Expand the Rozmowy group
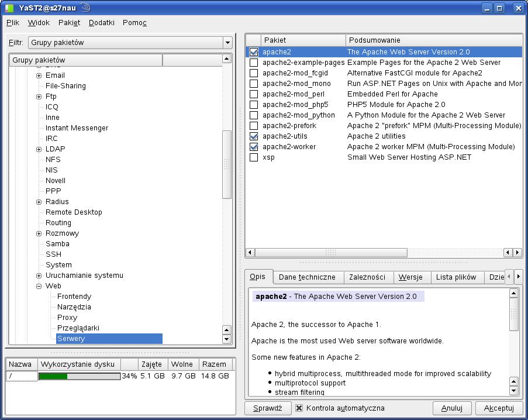Screen dimensions: 528x420 click(39, 234)
